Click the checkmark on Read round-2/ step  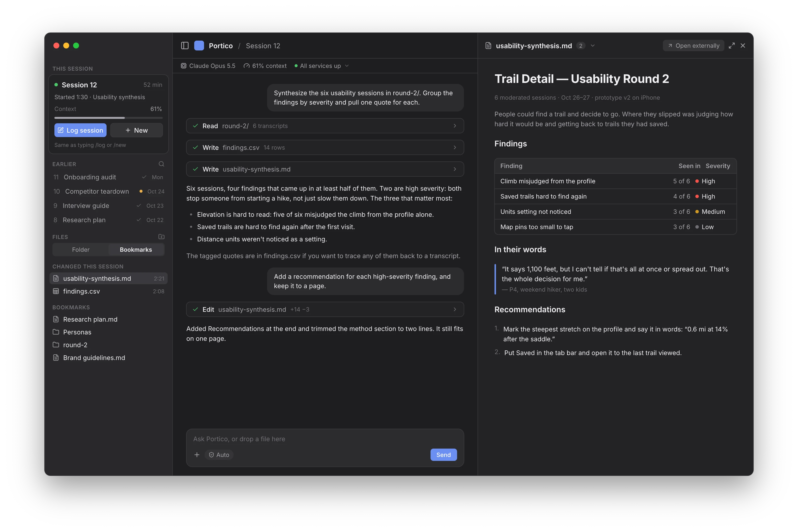[x=195, y=125]
